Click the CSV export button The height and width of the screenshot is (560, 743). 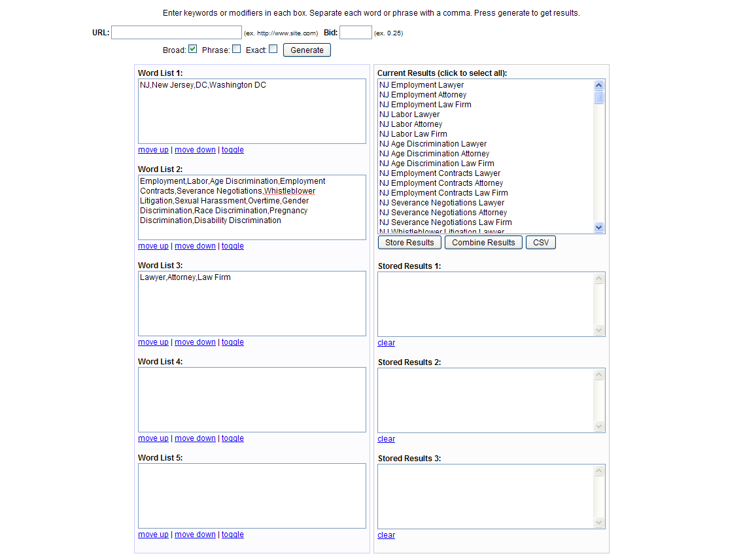click(541, 243)
